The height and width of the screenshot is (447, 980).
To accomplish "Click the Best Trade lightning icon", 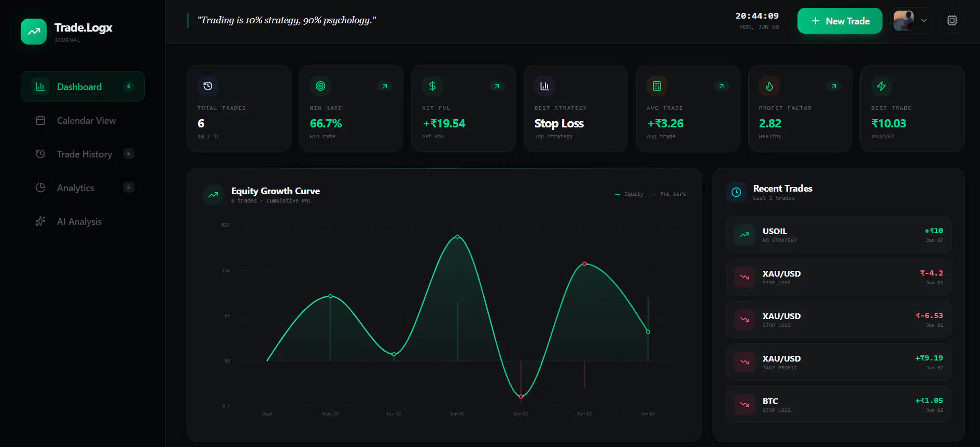I will (x=881, y=86).
